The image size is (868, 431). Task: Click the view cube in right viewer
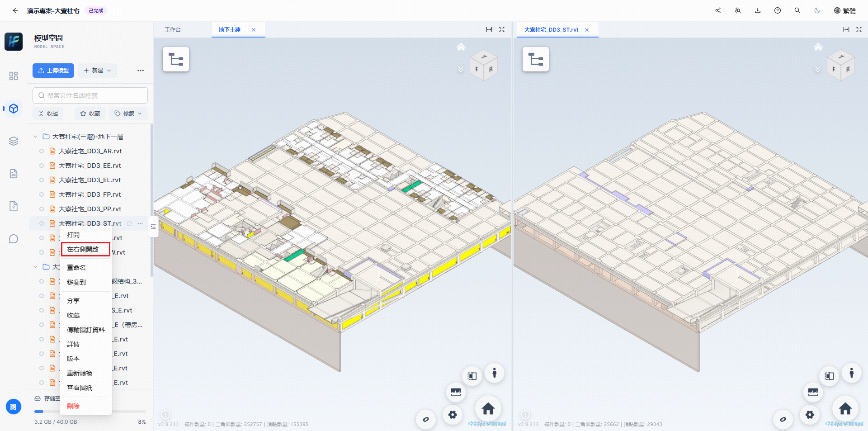pos(841,66)
